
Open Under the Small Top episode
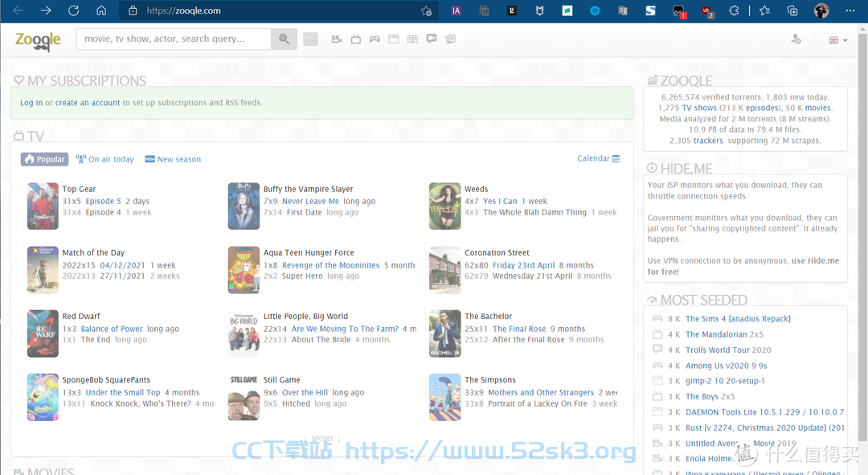tap(123, 392)
